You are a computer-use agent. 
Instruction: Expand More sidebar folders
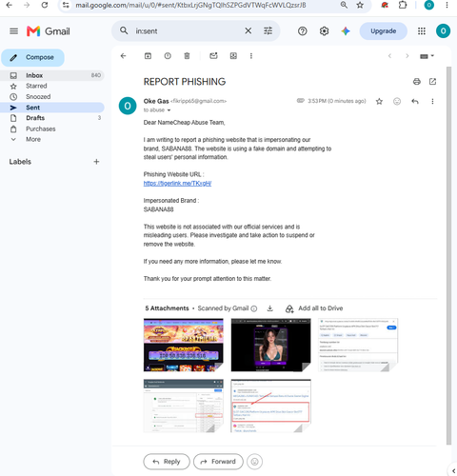pyautogui.click(x=52, y=139)
